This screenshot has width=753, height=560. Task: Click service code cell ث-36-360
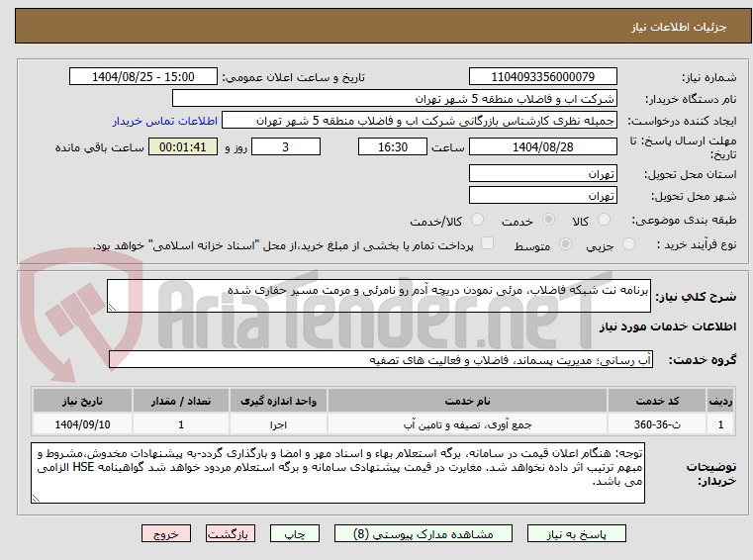(657, 424)
